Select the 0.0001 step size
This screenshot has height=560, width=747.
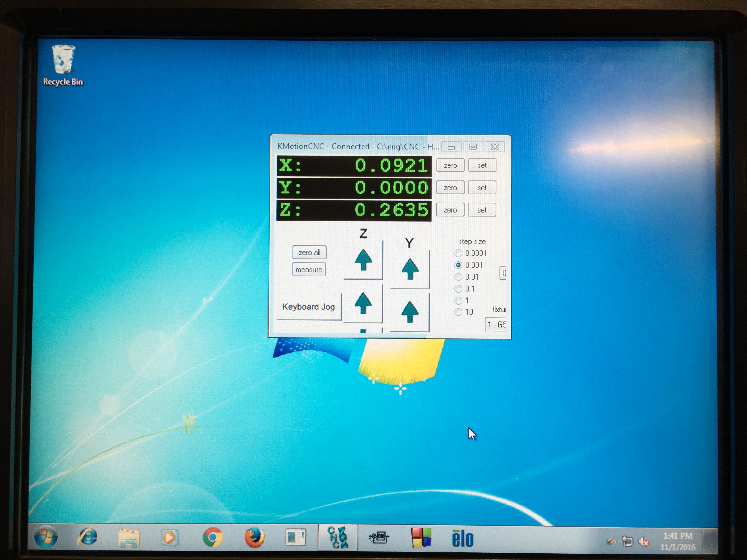[458, 253]
